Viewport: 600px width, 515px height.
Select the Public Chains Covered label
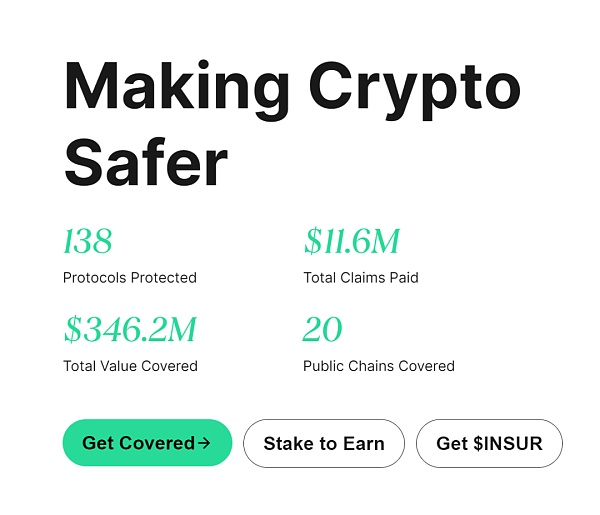(x=379, y=366)
